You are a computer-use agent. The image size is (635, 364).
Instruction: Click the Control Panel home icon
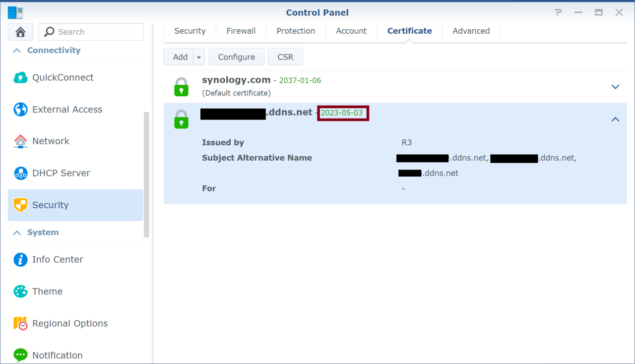(20, 32)
